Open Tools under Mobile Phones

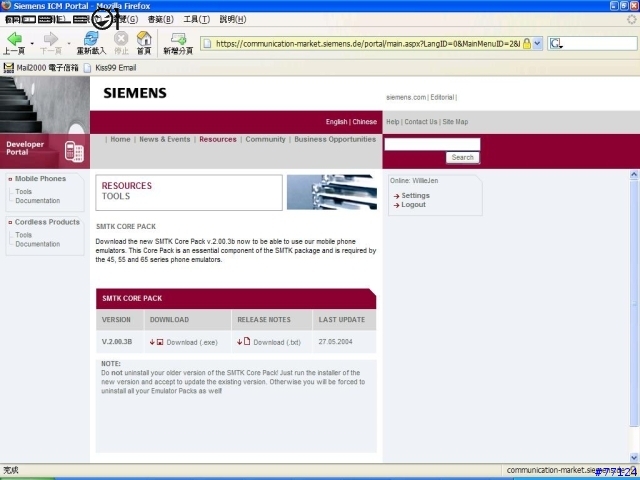point(23,191)
